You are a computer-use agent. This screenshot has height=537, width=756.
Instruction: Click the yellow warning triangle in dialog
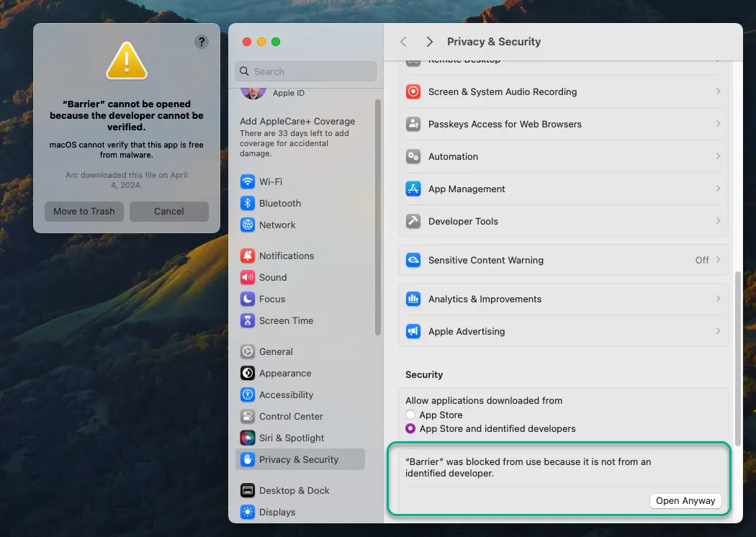(x=126, y=60)
